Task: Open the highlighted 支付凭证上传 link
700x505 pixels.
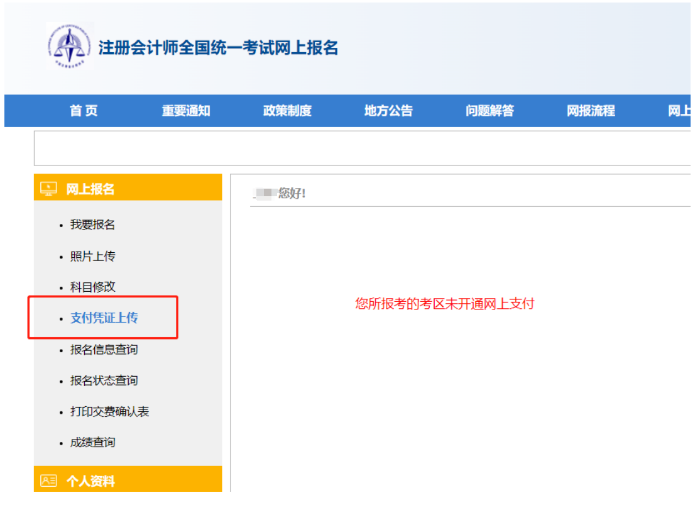Action: click(104, 318)
